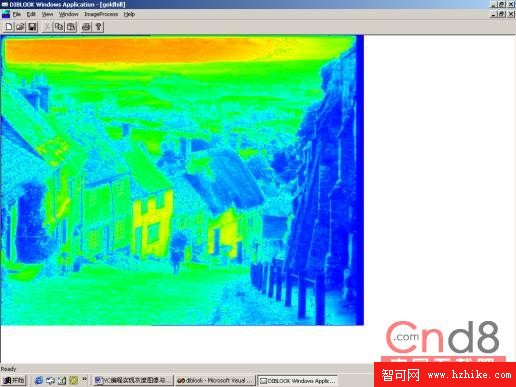Click the Ready status bar text
Viewport: 516px width, 387px height.
click(8, 369)
